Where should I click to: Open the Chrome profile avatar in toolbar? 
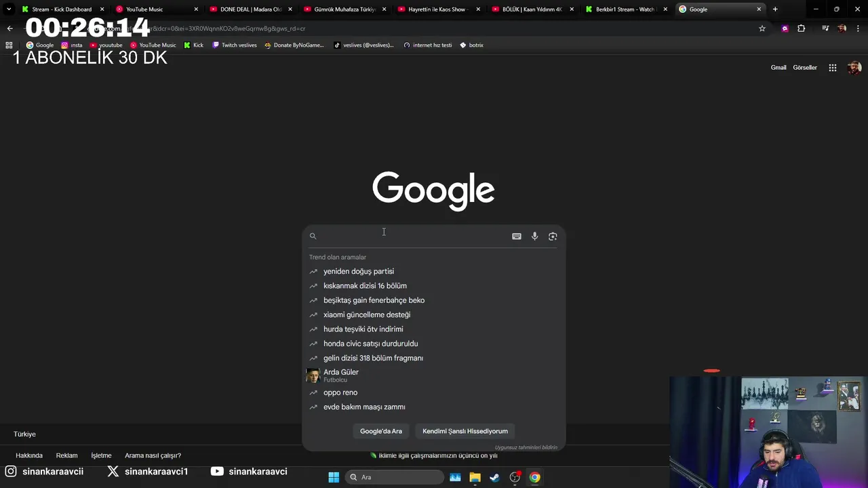click(x=842, y=28)
